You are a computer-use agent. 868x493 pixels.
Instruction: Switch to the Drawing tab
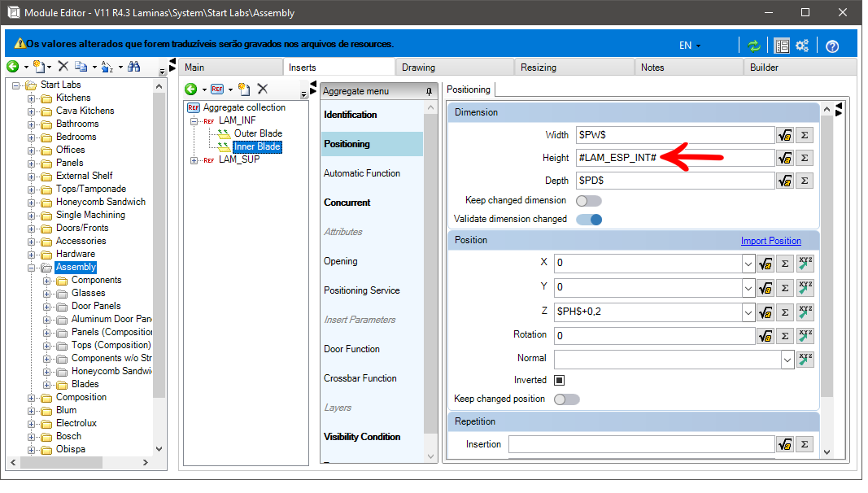[x=418, y=68]
